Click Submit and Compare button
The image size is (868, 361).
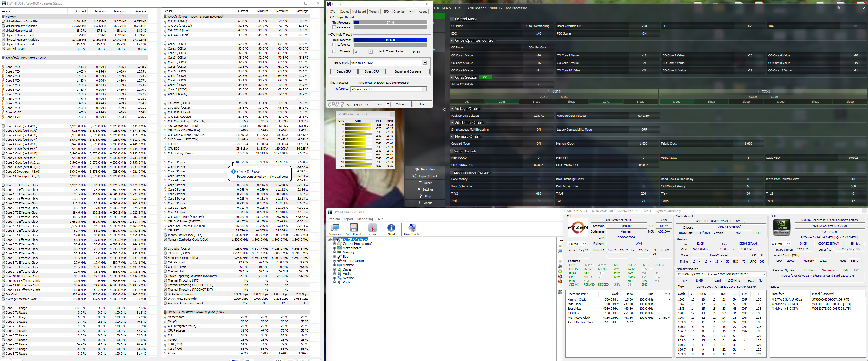408,71
